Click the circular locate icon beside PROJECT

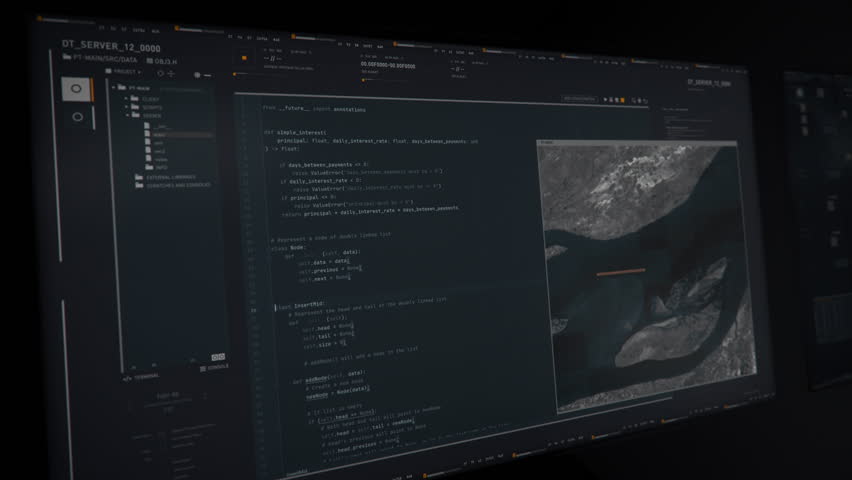pos(160,73)
